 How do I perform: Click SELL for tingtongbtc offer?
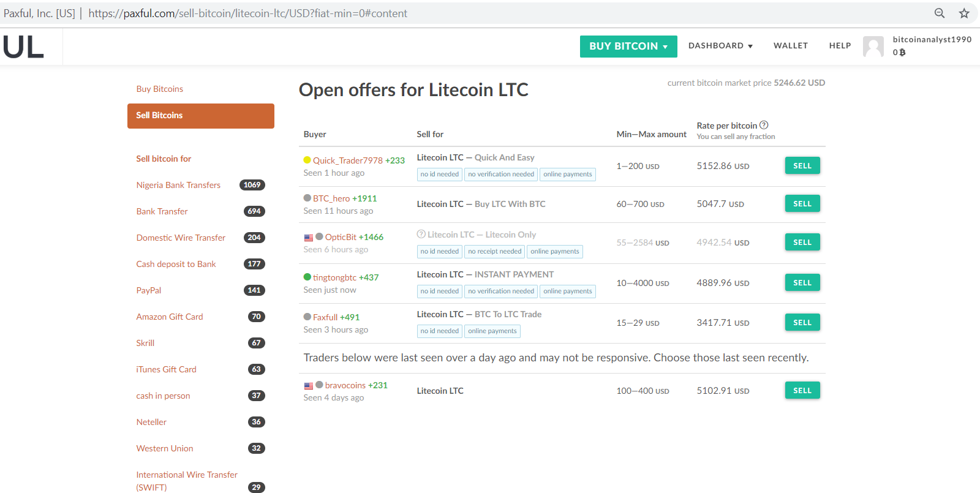[x=802, y=283]
